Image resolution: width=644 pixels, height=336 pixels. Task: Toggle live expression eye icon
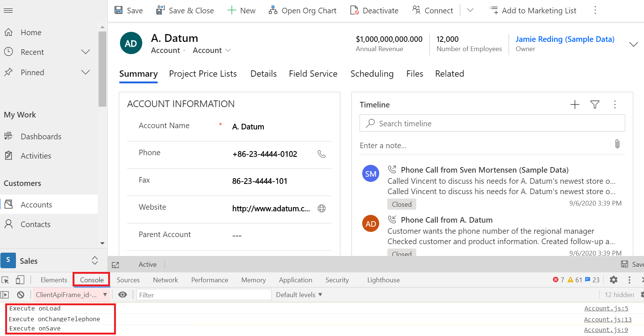tap(123, 295)
